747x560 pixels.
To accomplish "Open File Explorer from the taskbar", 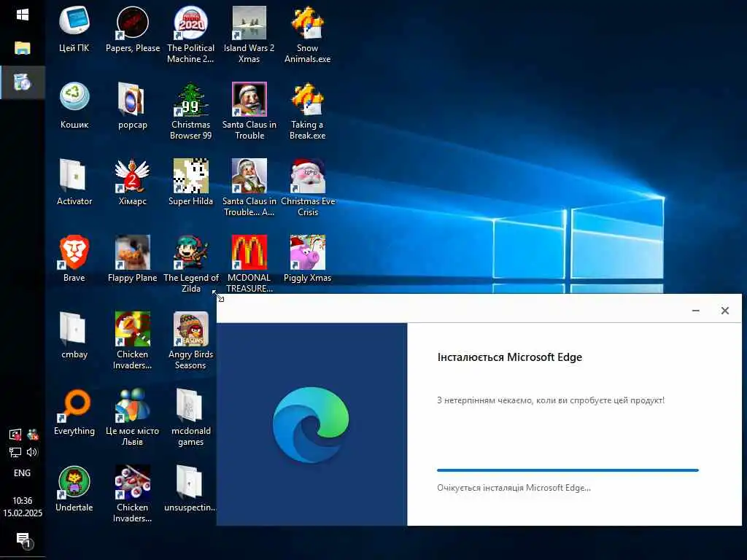I will [23, 48].
